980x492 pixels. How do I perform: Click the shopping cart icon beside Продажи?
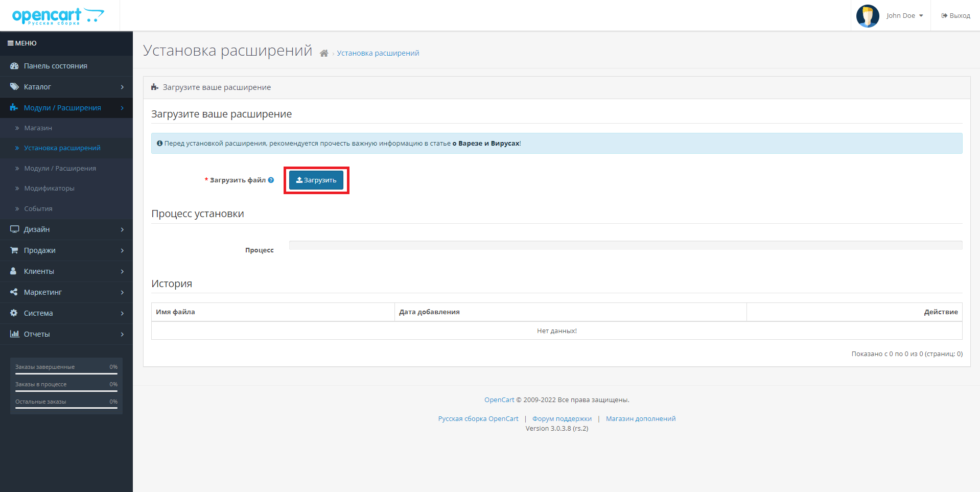pyautogui.click(x=14, y=250)
